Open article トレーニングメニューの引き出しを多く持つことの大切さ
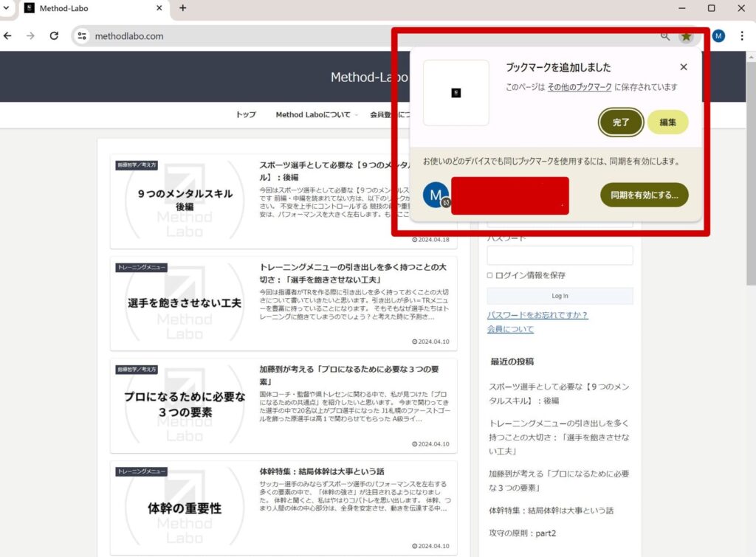 (x=353, y=273)
